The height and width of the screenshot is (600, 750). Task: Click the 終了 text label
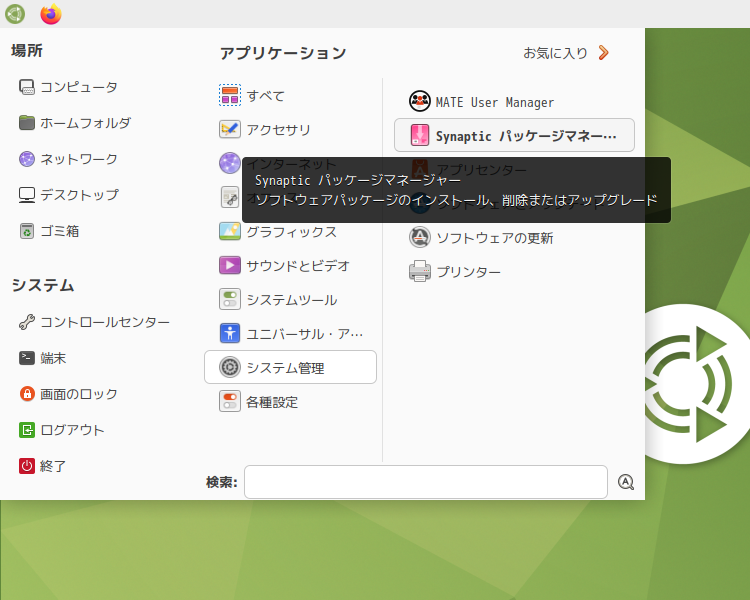click(53, 466)
